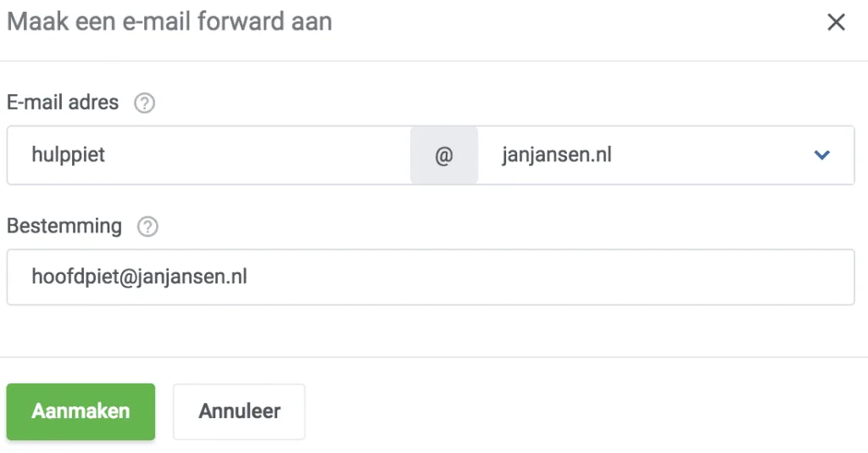This screenshot has width=868, height=453.
Task: Click the E-mail adres label
Action: point(63,103)
